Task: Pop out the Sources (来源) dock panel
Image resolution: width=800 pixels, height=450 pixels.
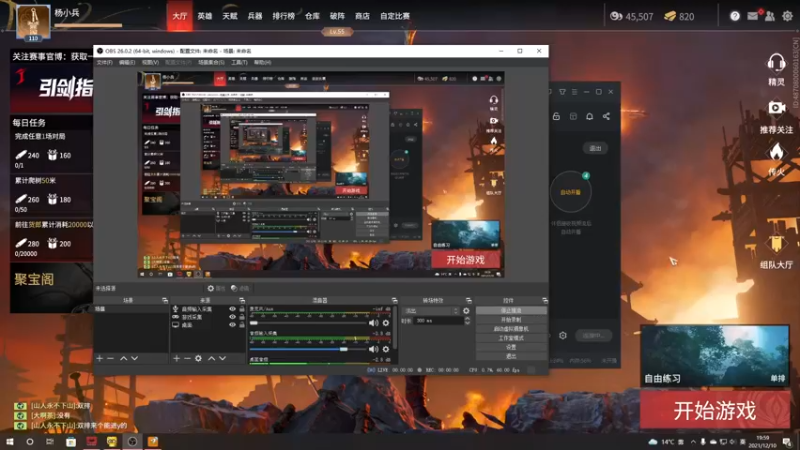Action: (241, 301)
